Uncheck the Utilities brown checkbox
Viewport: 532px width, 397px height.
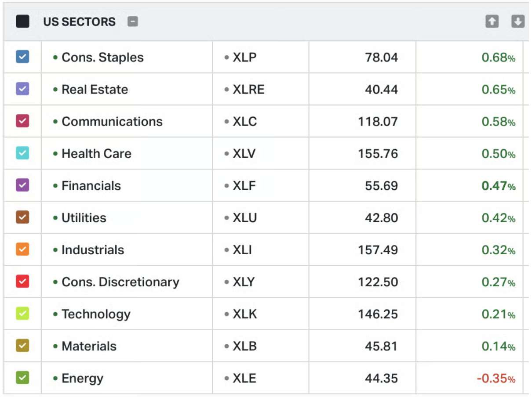22,217
